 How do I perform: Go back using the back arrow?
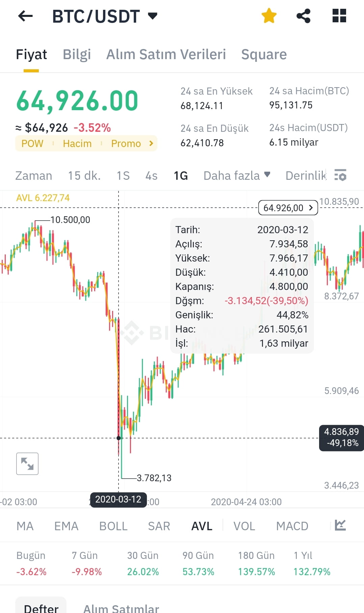click(x=25, y=16)
